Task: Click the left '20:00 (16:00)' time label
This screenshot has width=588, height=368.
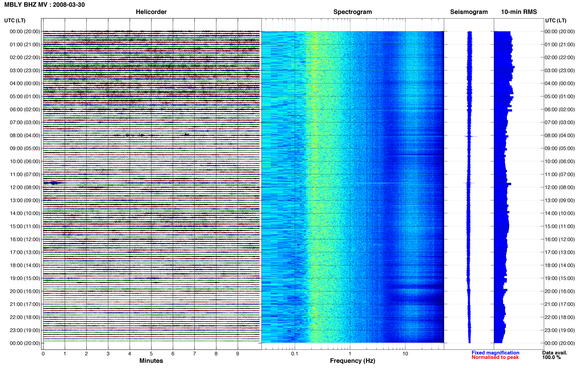Action: click(25, 291)
